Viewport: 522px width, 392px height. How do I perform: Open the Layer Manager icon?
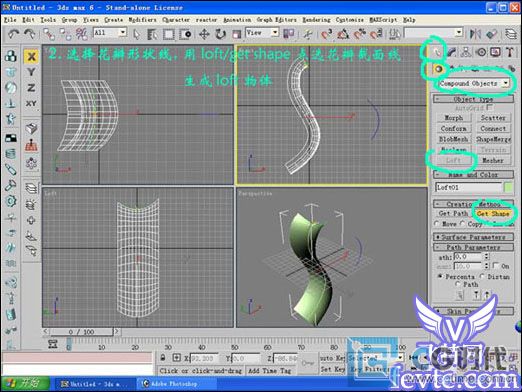[x=510, y=34]
